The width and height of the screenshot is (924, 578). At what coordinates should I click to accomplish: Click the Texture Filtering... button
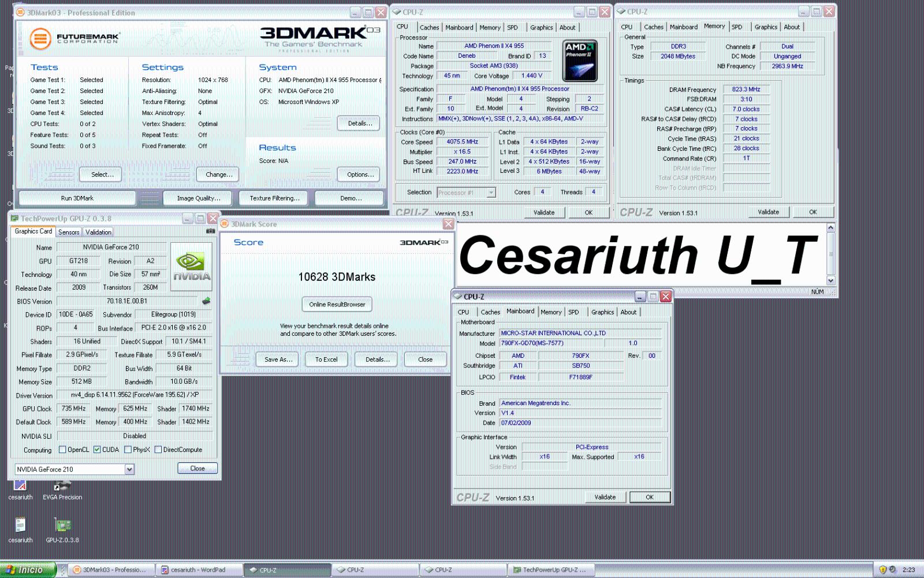[x=274, y=198]
